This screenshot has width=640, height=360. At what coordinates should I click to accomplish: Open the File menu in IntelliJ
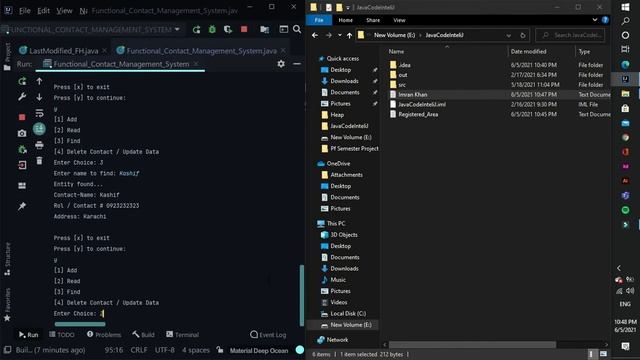click(24, 11)
